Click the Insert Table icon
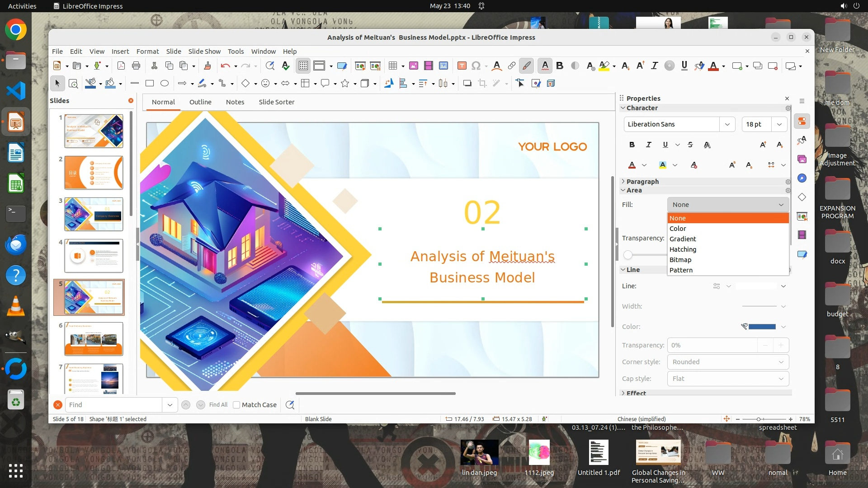 [x=392, y=66]
